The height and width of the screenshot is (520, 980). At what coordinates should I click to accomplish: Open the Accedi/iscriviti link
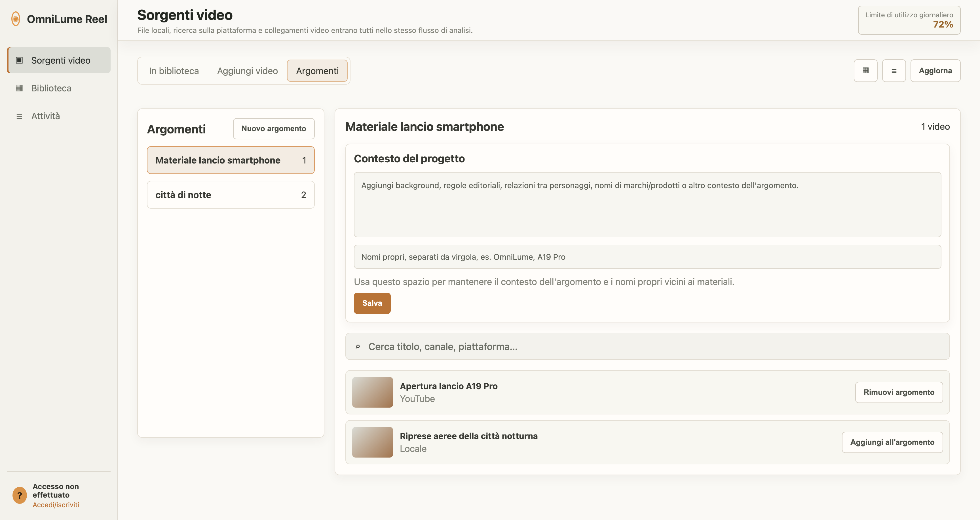tap(56, 505)
